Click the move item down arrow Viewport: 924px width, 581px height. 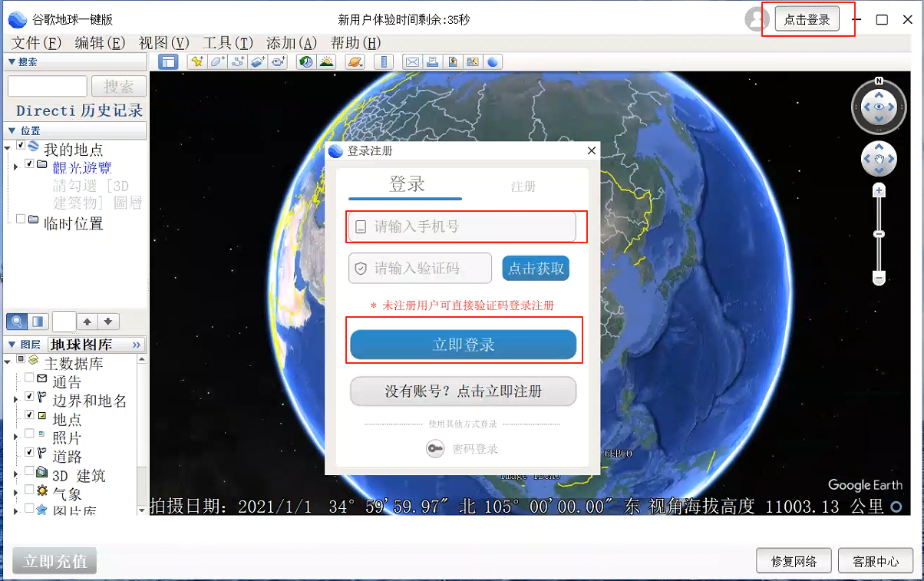coord(108,322)
